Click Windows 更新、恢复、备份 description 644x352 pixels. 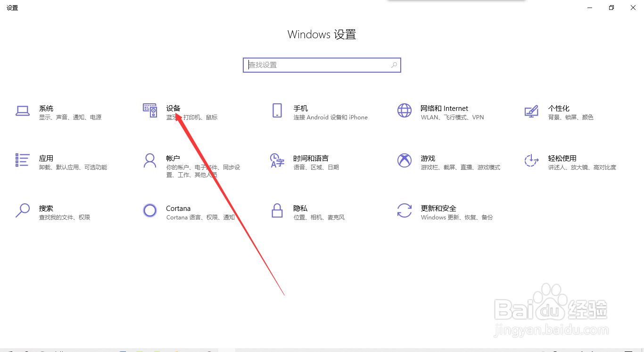tap(457, 218)
